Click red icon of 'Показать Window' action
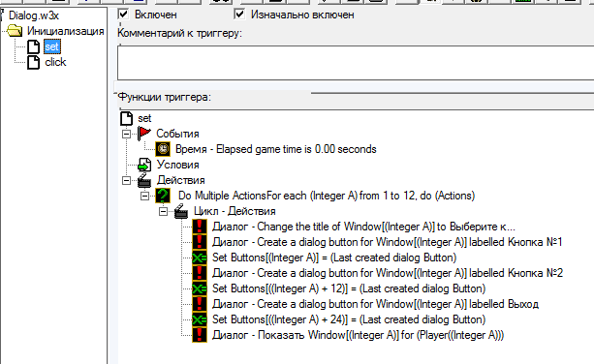 tap(200, 335)
